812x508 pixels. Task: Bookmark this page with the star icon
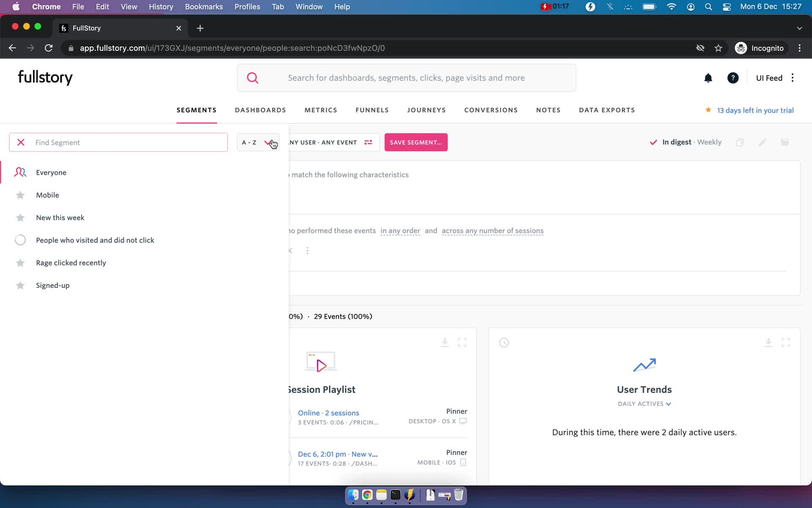point(718,48)
